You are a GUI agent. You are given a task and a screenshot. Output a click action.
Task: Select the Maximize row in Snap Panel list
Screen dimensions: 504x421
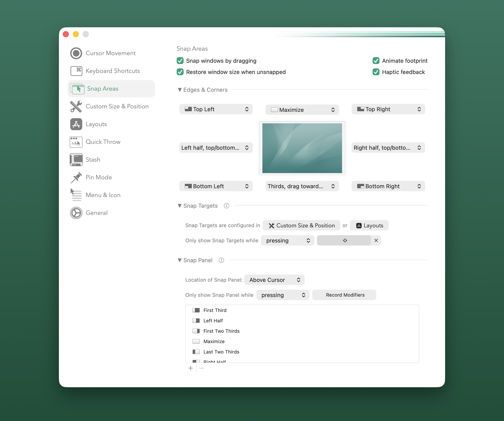pyautogui.click(x=302, y=342)
